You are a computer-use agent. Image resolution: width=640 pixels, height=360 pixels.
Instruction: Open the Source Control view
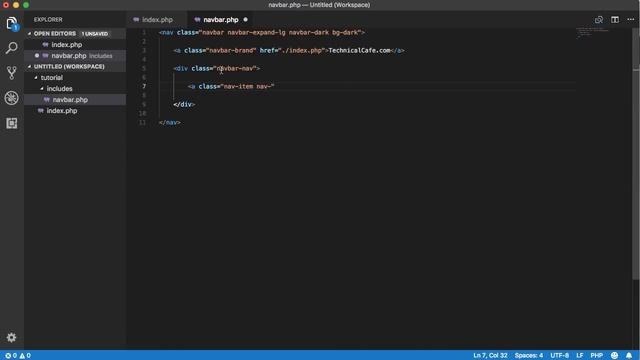(x=11, y=73)
